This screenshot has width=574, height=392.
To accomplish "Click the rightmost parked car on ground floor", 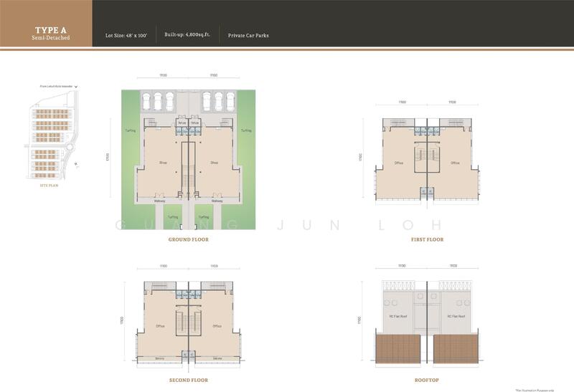I will (x=228, y=101).
